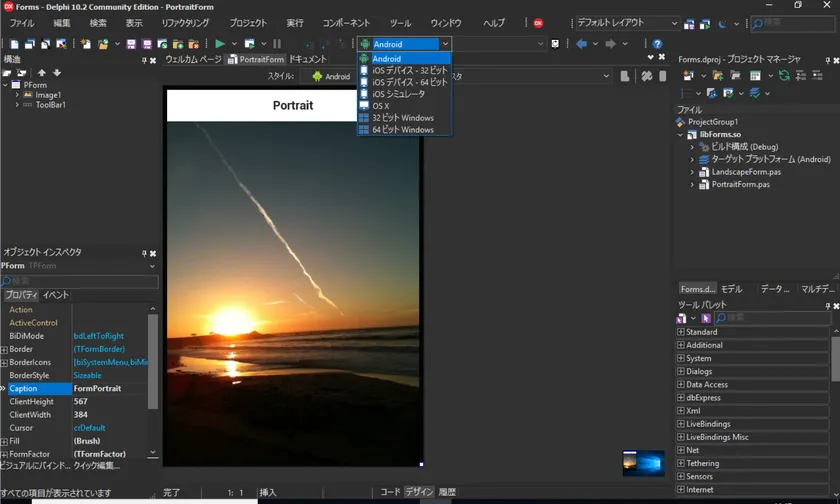Click the Refresh icon in Project Manager

tap(784, 75)
